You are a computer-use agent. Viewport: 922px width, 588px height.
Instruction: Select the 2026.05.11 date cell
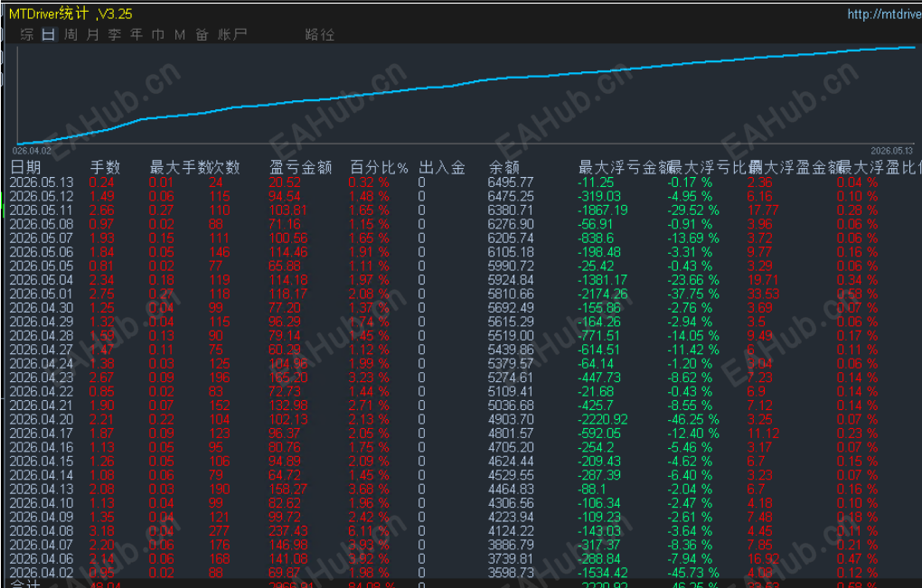(x=42, y=210)
